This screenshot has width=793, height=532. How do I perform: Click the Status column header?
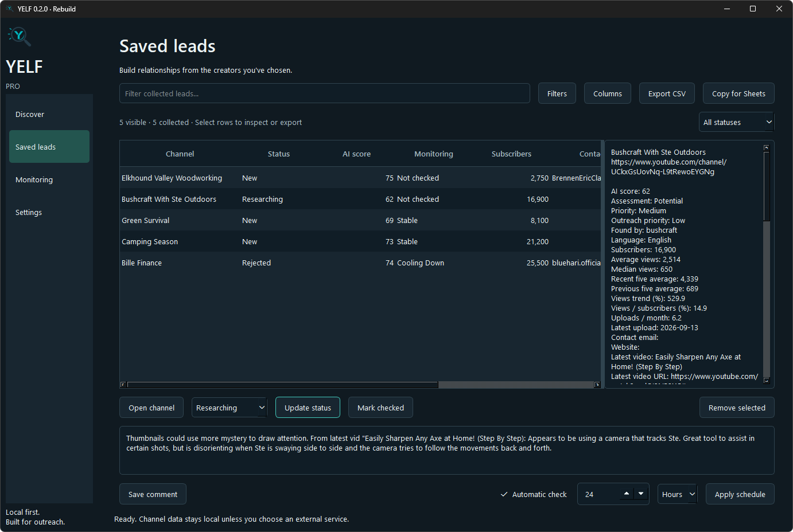pyautogui.click(x=279, y=154)
